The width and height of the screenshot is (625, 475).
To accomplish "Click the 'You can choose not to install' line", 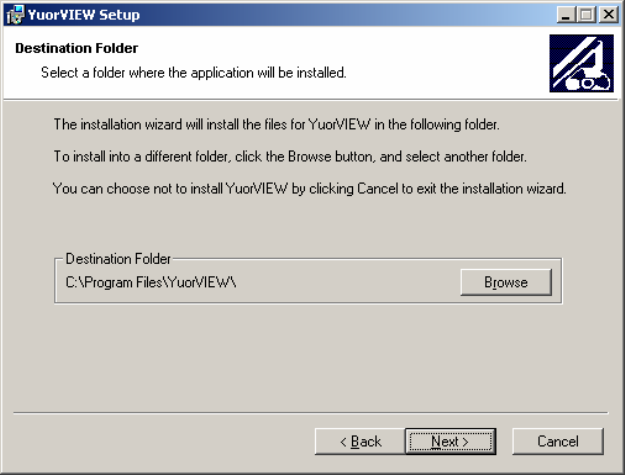I will click(309, 188).
